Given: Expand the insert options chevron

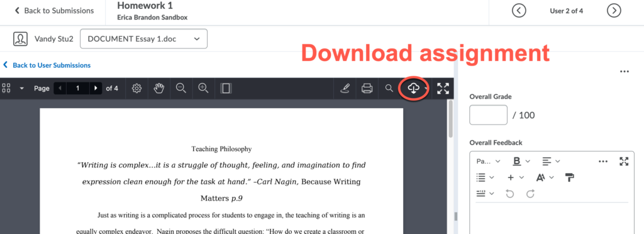Looking at the screenshot, I should 521,177.
